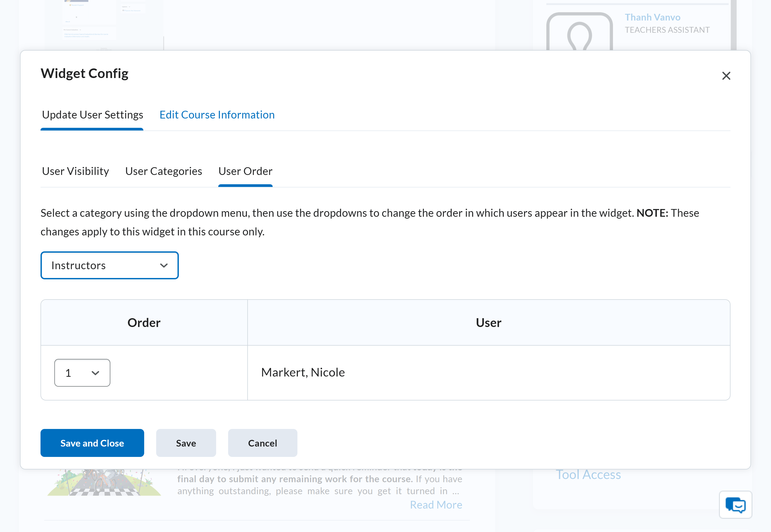Select the User Order tab
The image size is (771, 532).
point(245,171)
